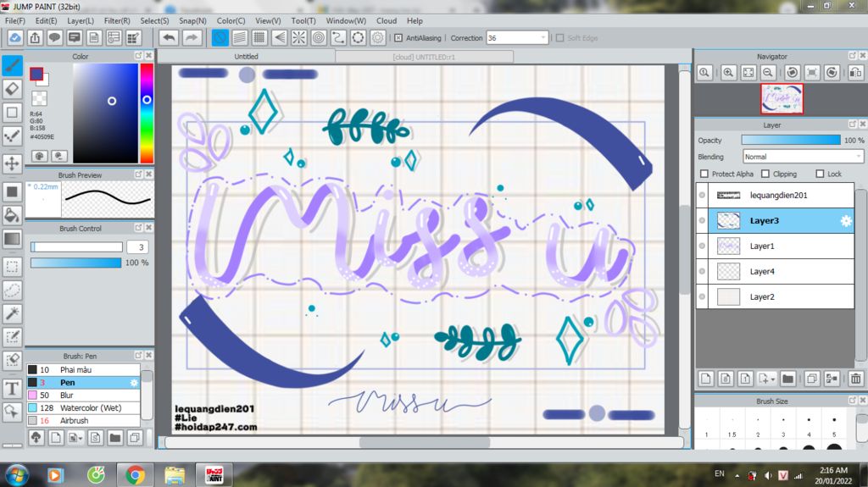The image size is (868, 487).
Task: Click the Redo arrow in toolbar
Action: point(191,37)
